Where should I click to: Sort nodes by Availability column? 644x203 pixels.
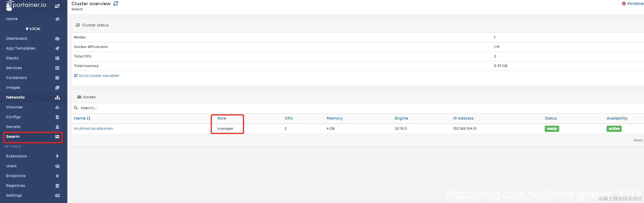click(x=617, y=118)
